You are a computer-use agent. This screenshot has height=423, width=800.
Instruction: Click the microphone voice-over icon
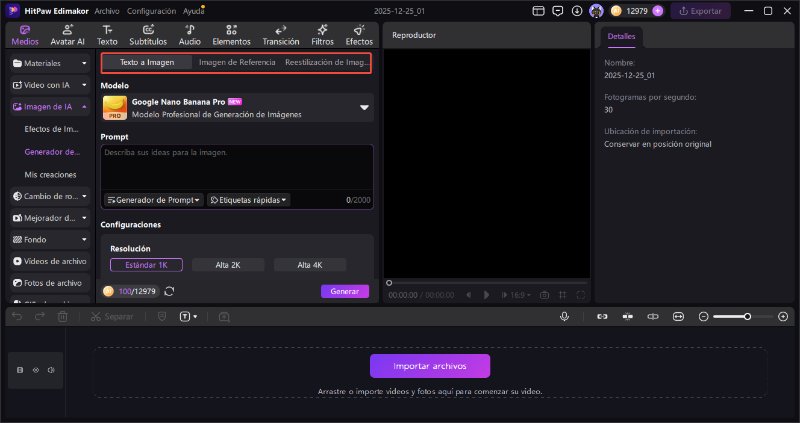click(565, 316)
